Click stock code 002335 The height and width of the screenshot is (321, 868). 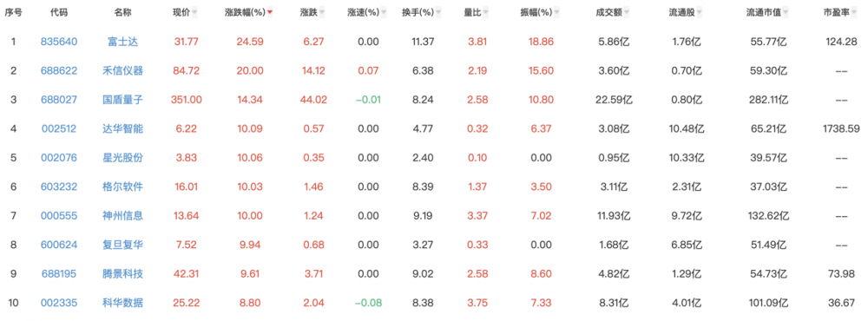pyautogui.click(x=59, y=302)
